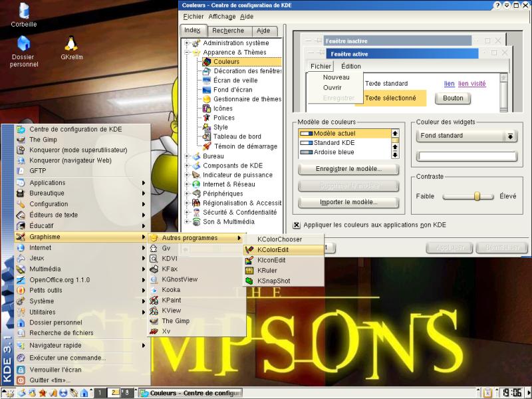The width and height of the screenshot is (532, 399).
Task: Click 'Importer le modèle...' button
Action: [x=348, y=202]
